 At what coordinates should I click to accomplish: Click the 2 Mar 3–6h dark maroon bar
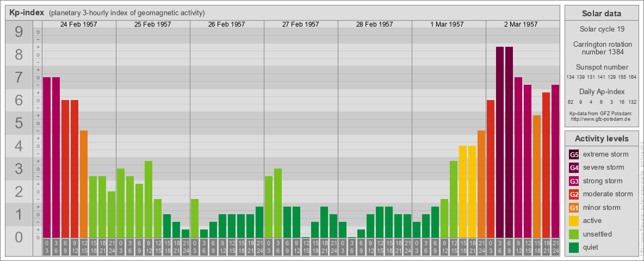pos(499,142)
